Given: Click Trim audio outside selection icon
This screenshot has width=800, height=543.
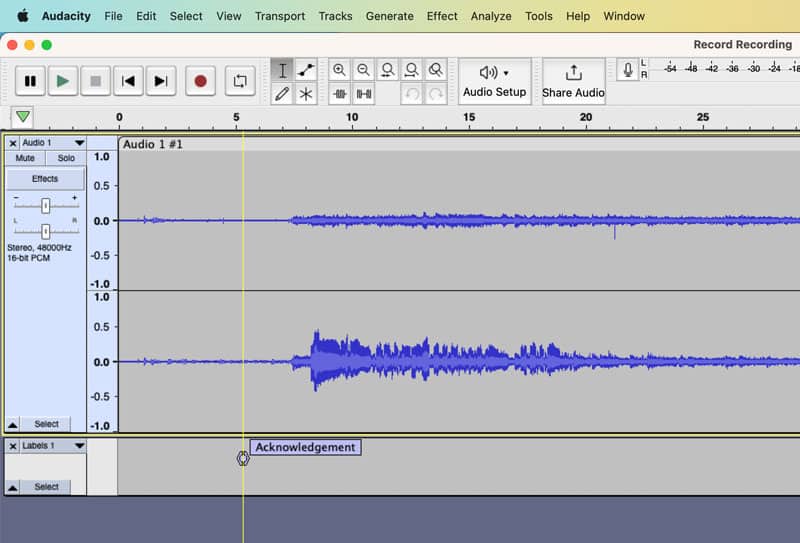Looking at the screenshot, I should click(x=339, y=94).
